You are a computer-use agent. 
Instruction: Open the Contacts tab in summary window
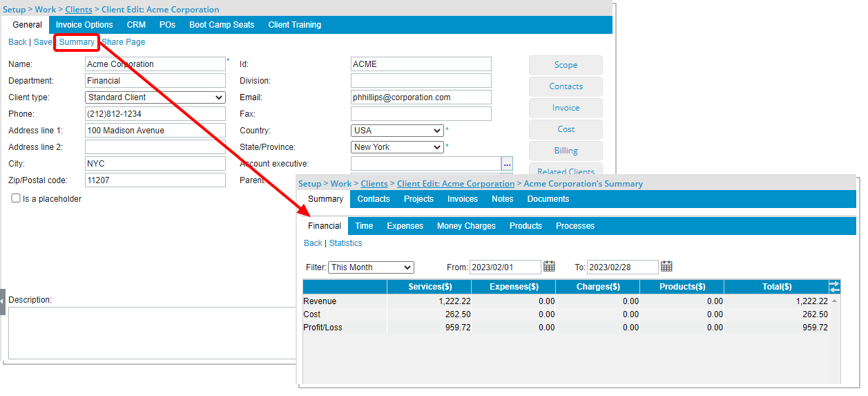coord(374,199)
